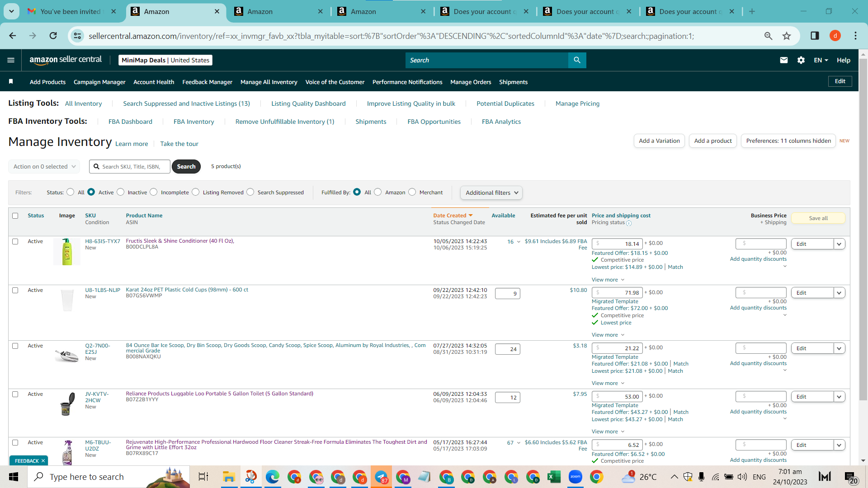Select the Search Suppressed status filter
Image resolution: width=868 pixels, height=488 pixels.
coord(250,192)
